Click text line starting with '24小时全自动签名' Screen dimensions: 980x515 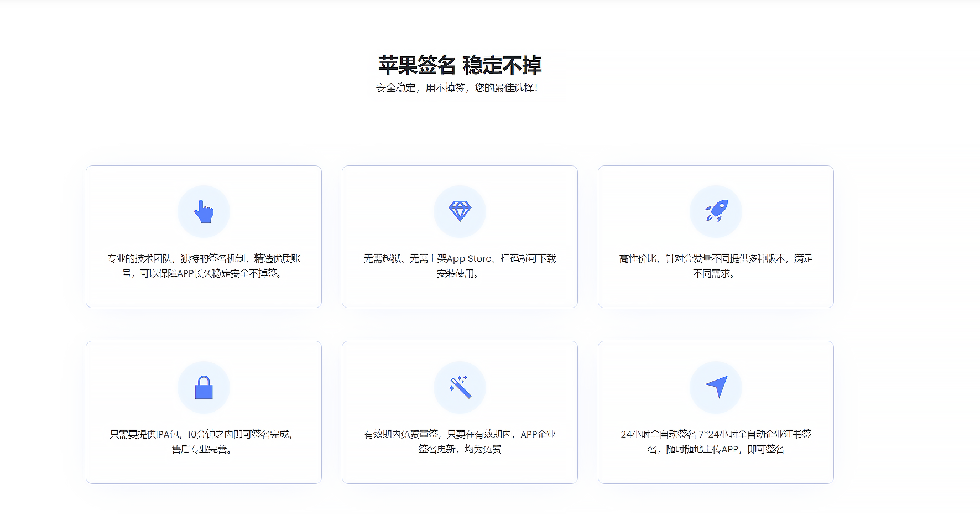point(716,434)
